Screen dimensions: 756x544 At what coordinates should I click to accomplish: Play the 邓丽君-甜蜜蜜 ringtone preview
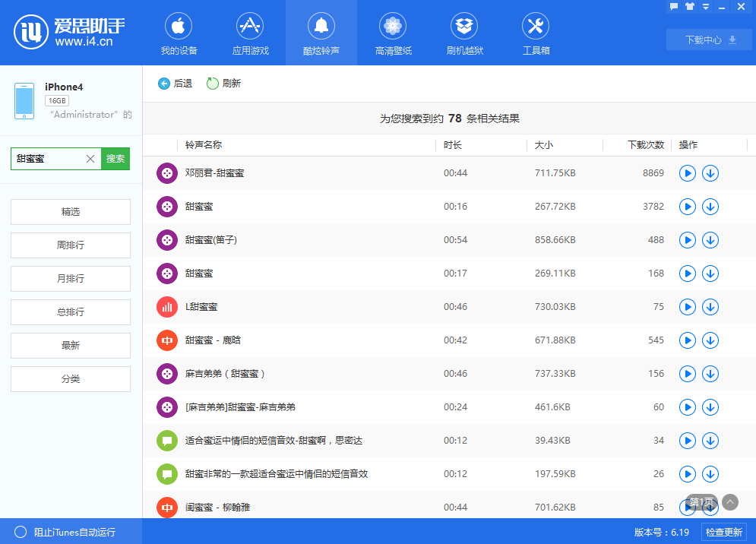tap(687, 173)
